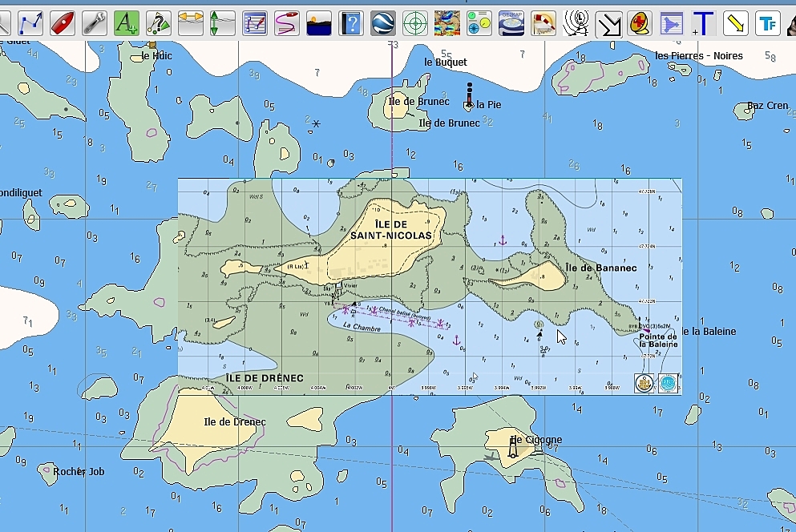Screen dimensions: 796x532
Task: Click the anchor symbol near La Chambre
Action: click(456, 340)
